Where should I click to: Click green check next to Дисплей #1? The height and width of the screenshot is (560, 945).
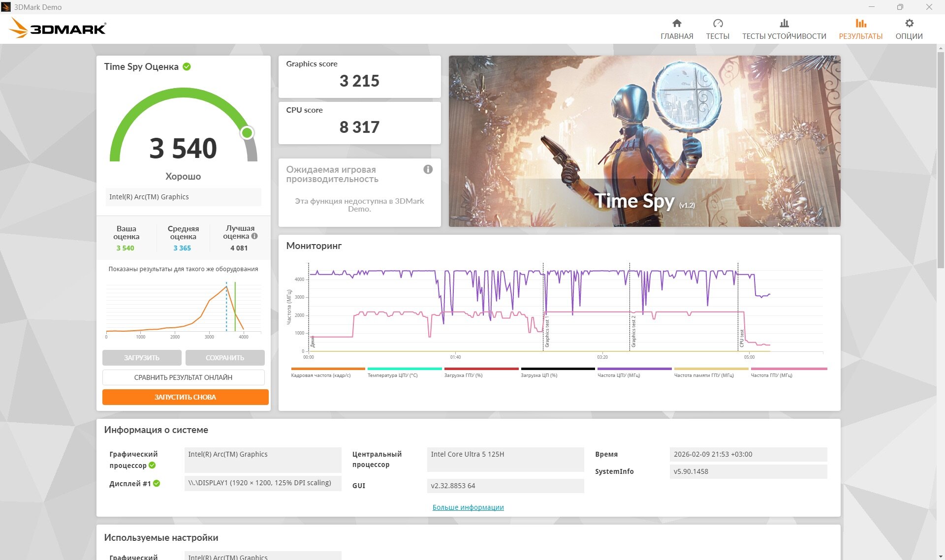tap(157, 483)
